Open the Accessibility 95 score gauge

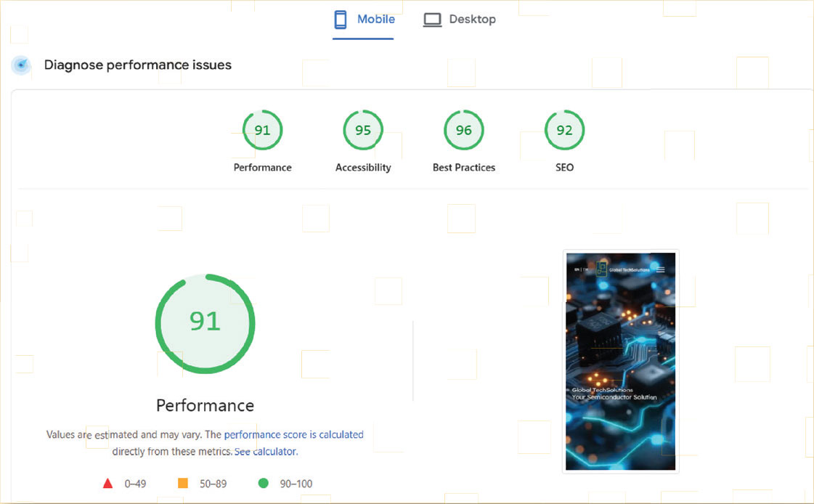363,131
